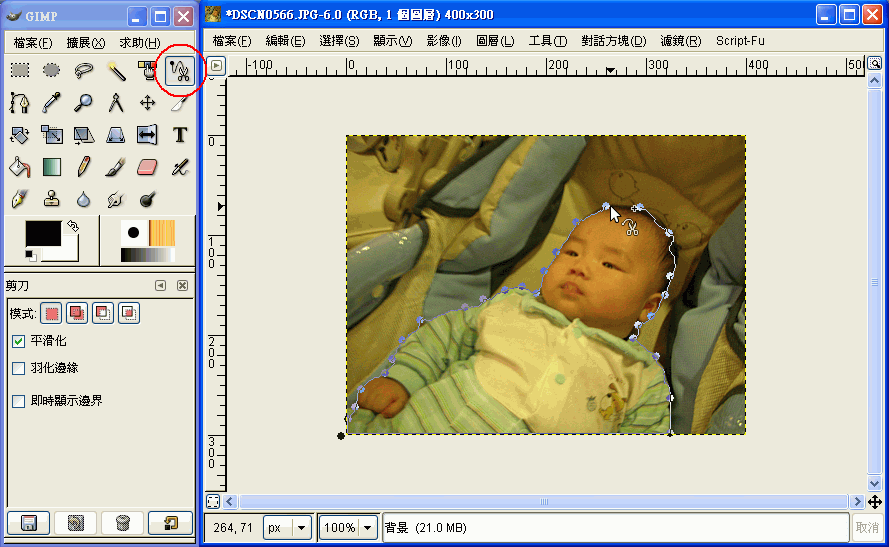Open the active gradient swatch
Screen dimensions: 889x547
pyautogui.click(x=147, y=255)
